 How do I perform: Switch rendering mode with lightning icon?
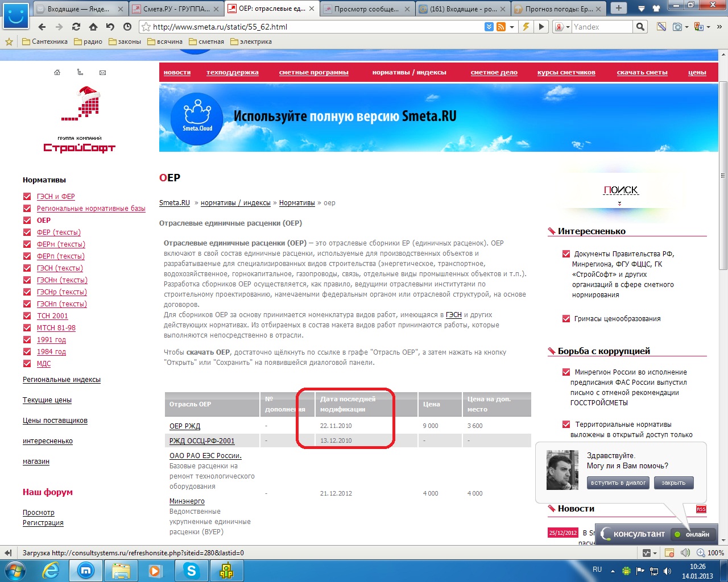point(526,27)
